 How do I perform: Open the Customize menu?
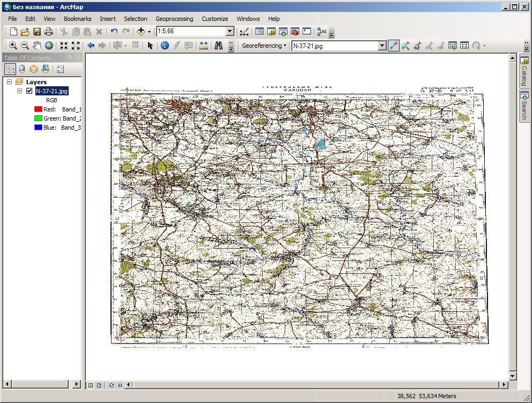[x=215, y=19]
